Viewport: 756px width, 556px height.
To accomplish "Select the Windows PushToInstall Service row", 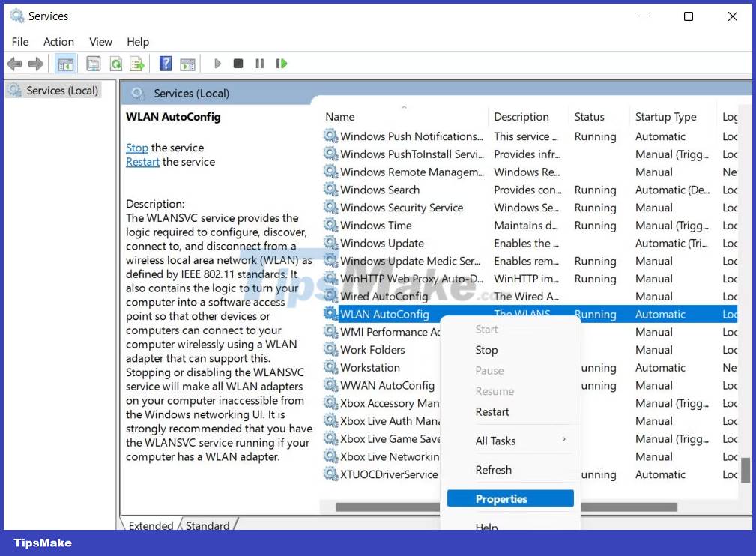I will pos(529,154).
